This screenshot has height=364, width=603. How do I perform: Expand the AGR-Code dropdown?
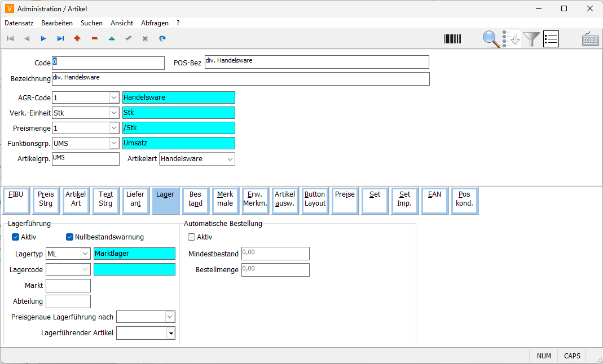[x=114, y=97]
